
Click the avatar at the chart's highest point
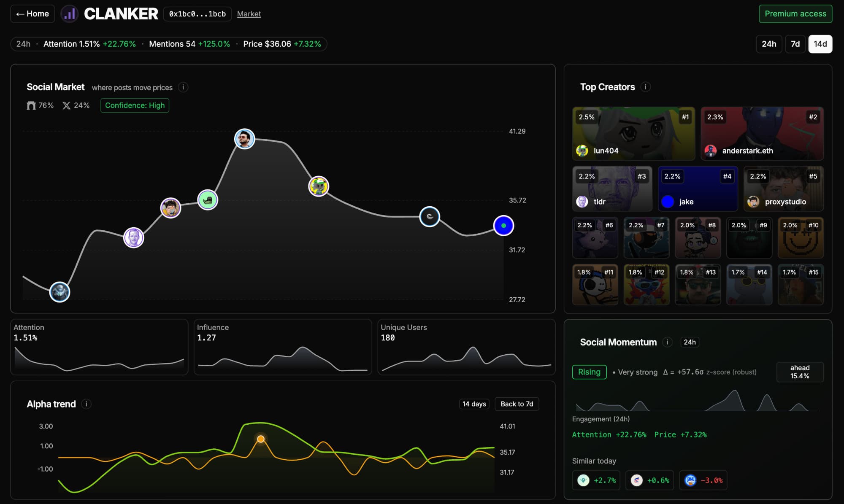(244, 139)
